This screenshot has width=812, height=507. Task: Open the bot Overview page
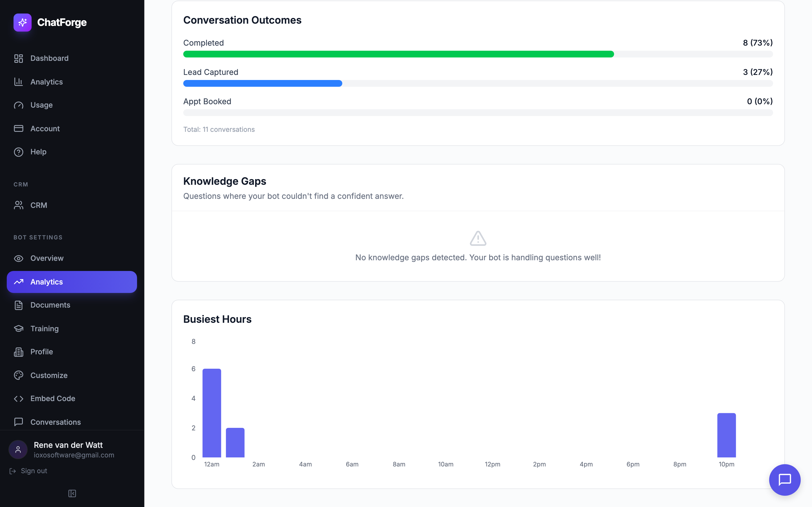point(47,258)
